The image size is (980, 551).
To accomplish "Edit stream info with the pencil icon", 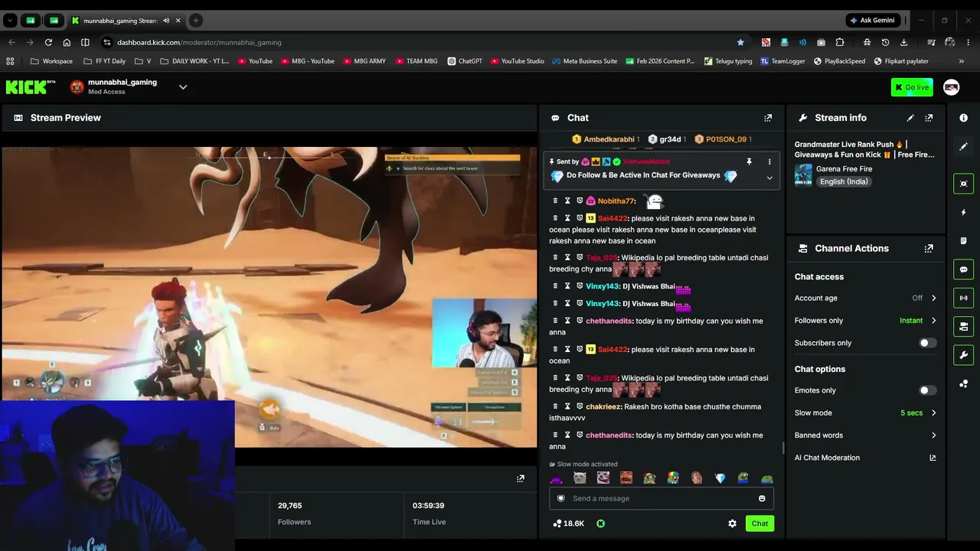I will tap(910, 118).
